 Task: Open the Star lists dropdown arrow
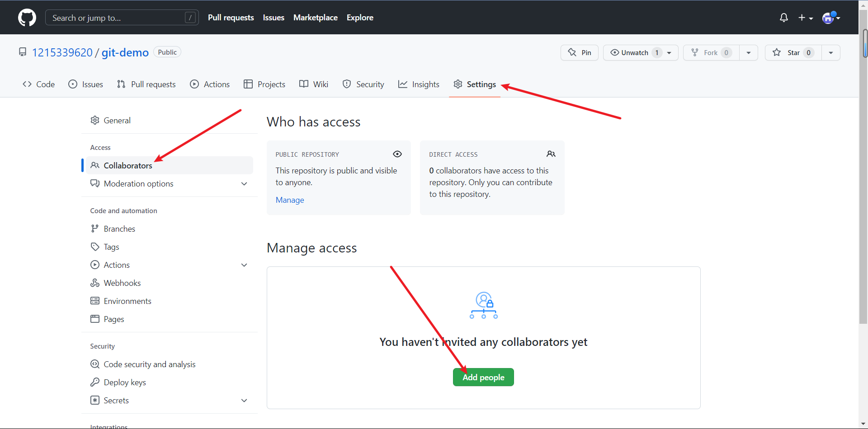coord(831,52)
